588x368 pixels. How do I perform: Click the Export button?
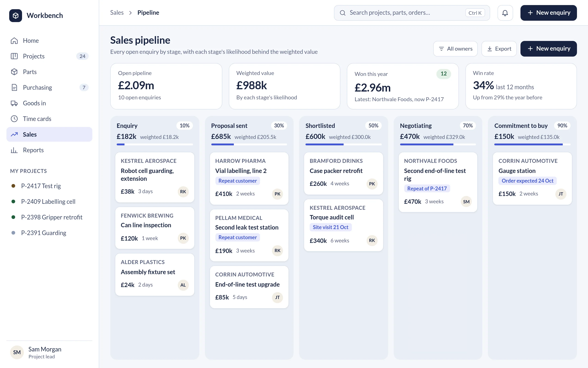[499, 49]
